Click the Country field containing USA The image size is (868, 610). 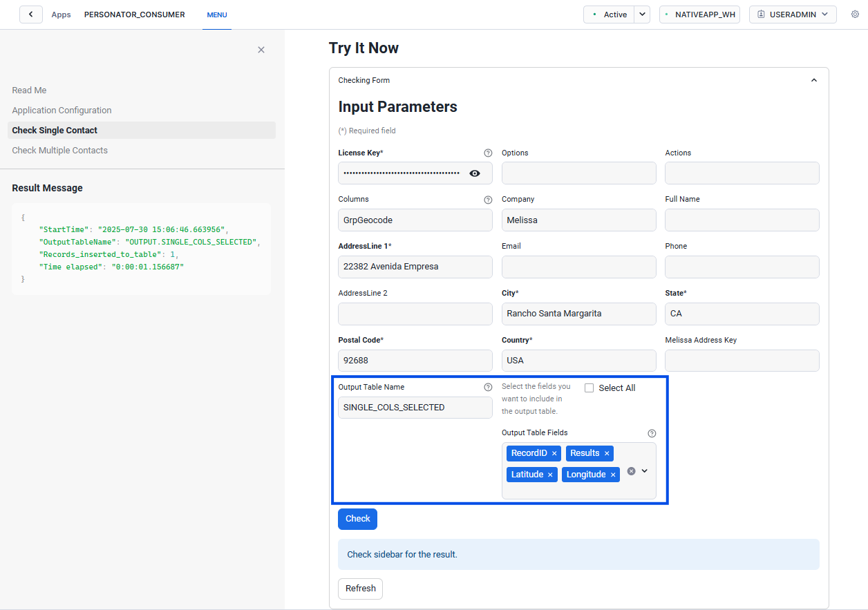[x=579, y=361]
